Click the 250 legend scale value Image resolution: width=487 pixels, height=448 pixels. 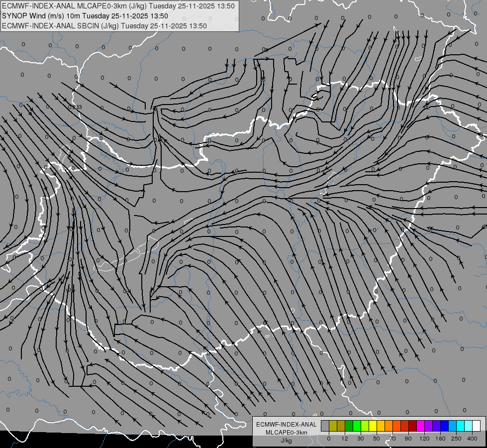pos(456,439)
